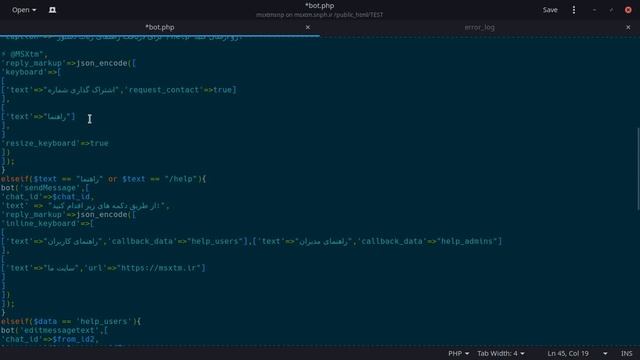
Task: Click the elseif($data == 'help_users') line
Action: click(71, 321)
